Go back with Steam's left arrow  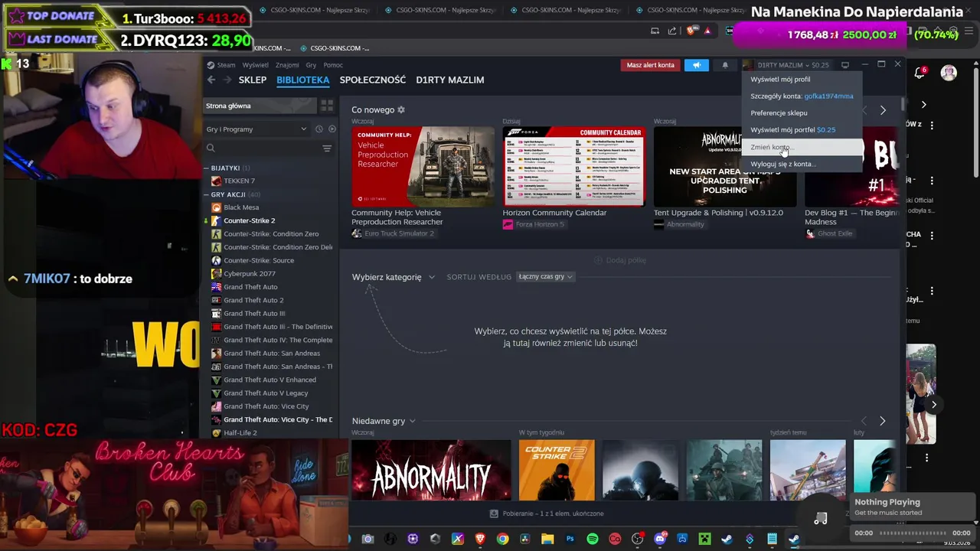(211, 80)
